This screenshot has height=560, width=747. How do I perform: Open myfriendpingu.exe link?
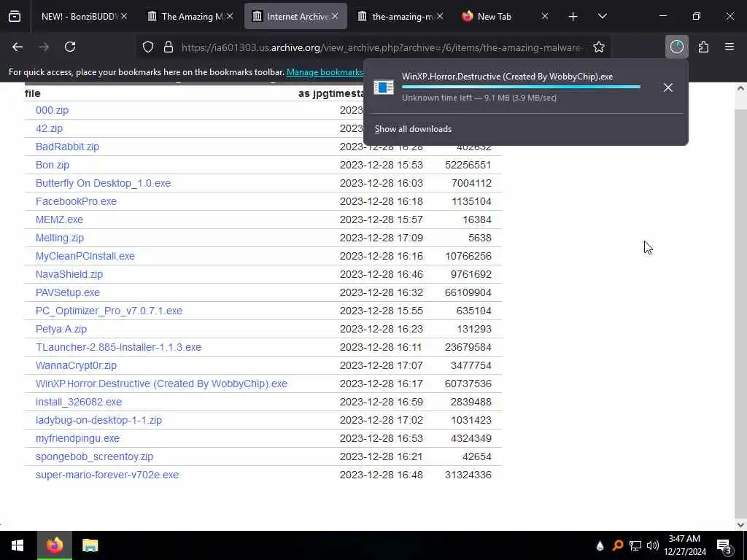tap(77, 438)
